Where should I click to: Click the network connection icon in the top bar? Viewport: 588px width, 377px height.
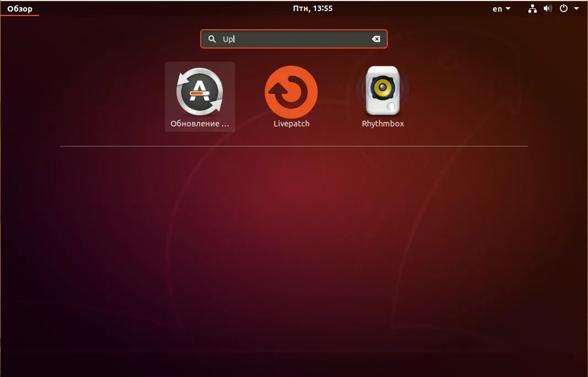pyautogui.click(x=532, y=9)
